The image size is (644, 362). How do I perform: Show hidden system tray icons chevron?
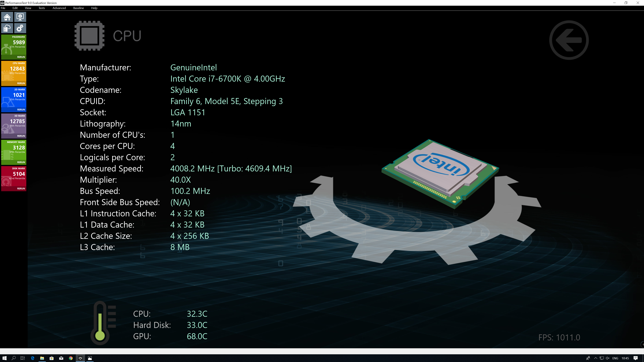(x=596, y=358)
